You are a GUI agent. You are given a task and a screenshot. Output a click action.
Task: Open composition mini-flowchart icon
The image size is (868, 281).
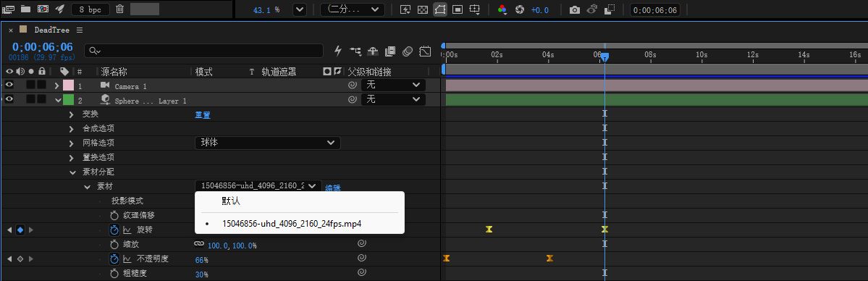[355, 51]
